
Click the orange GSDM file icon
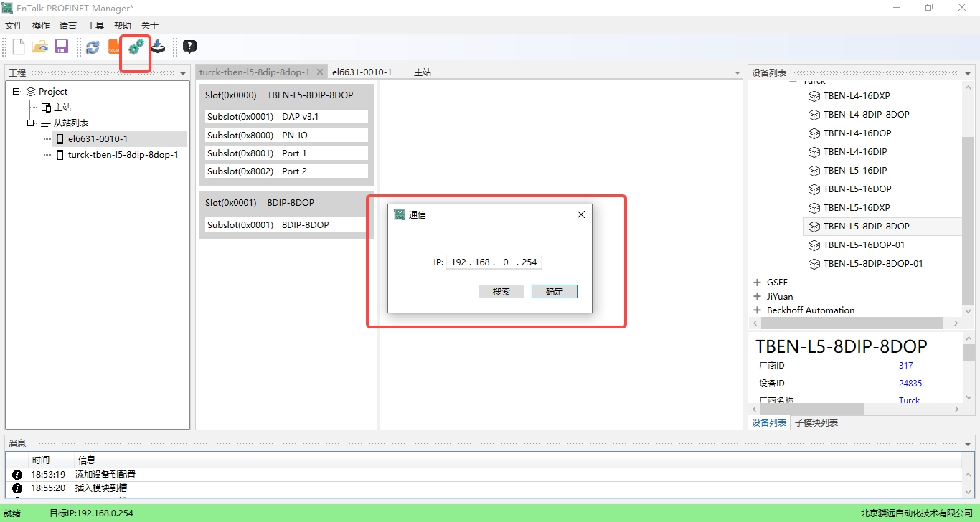point(114,47)
